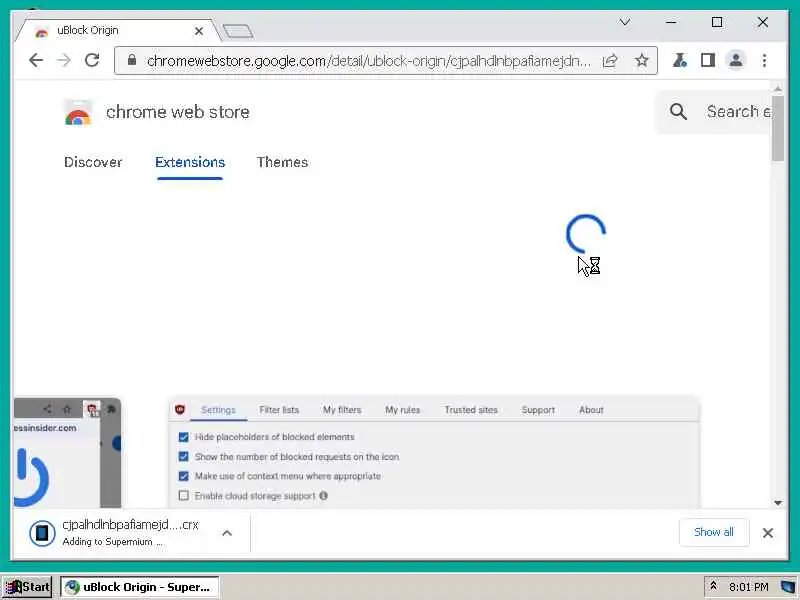800x600 pixels.
Task: Click the crx download file icon
Action: pyautogui.click(x=42, y=533)
